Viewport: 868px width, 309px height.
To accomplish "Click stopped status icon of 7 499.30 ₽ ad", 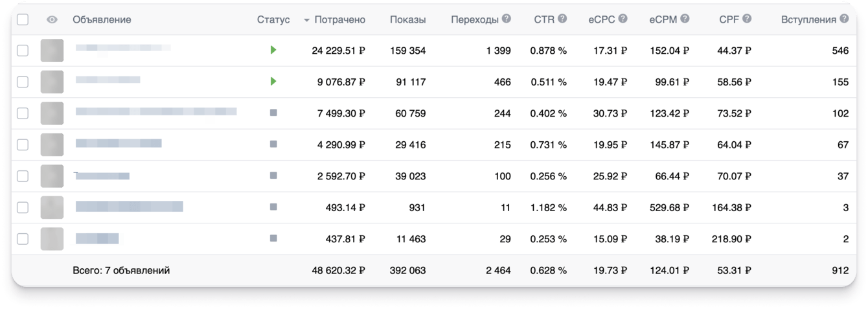I will click(x=273, y=113).
